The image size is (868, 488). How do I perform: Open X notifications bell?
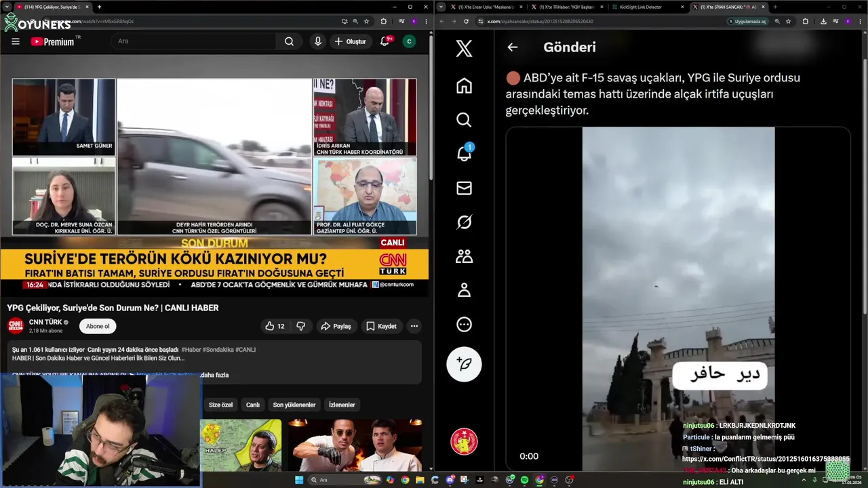pyautogui.click(x=464, y=153)
